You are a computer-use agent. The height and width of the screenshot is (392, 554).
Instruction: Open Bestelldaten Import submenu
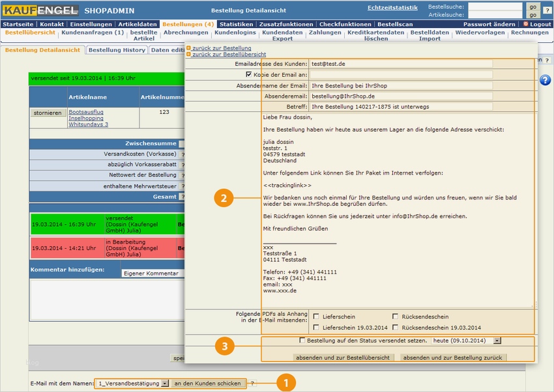430,35
